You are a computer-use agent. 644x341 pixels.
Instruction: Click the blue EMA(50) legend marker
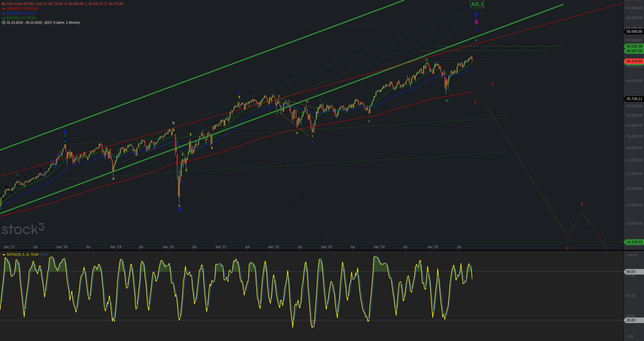(4, 13)
